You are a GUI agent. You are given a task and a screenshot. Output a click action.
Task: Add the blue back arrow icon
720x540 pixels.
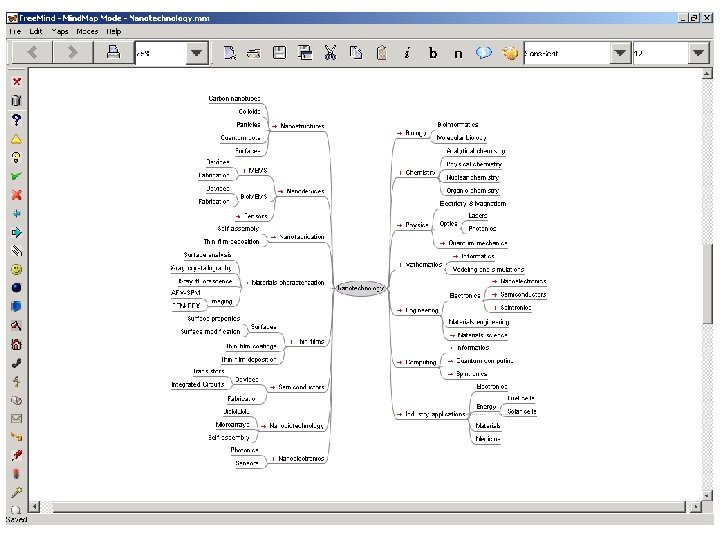[x=17, y=214]
